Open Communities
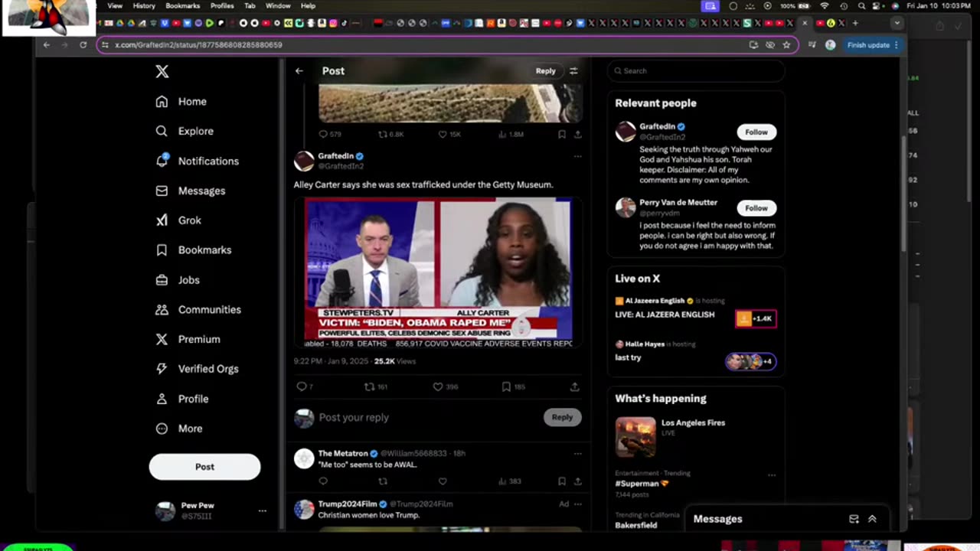Image resolution: width=980 pixels, height=551 pixels. (198, 310)
